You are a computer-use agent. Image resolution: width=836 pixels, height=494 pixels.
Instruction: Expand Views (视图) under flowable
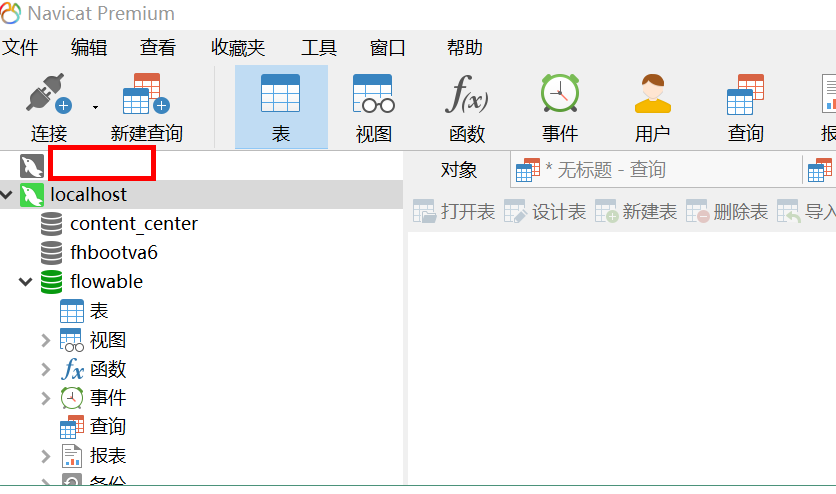pos(46,340)
